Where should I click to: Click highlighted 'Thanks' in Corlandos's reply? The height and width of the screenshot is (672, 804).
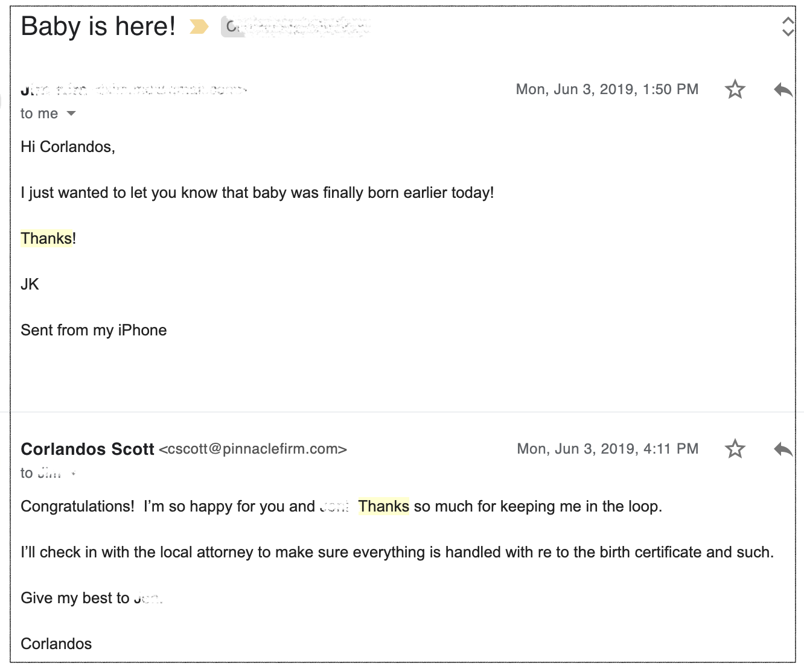(x=384, y=506)
